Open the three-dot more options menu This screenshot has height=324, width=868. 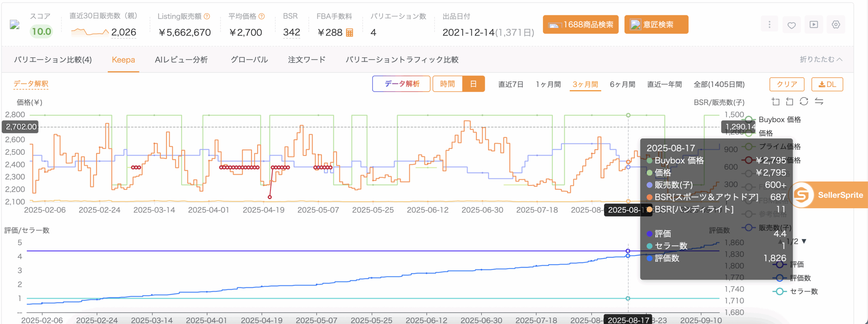click(x=769, y=25)
